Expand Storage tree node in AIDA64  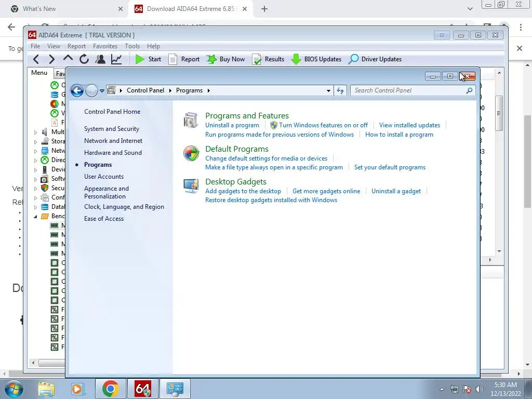[36, 142]
